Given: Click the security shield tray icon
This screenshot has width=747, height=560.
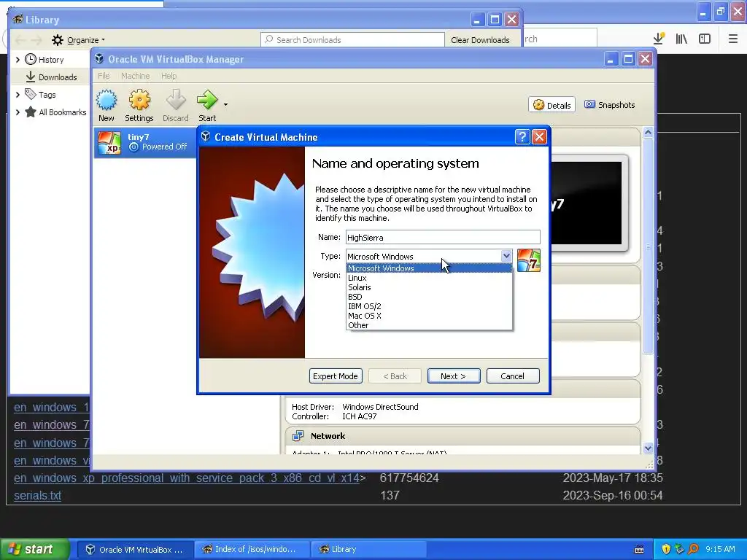Looking at the screenshot, I should pyautogui.click(x=666, y=550).
